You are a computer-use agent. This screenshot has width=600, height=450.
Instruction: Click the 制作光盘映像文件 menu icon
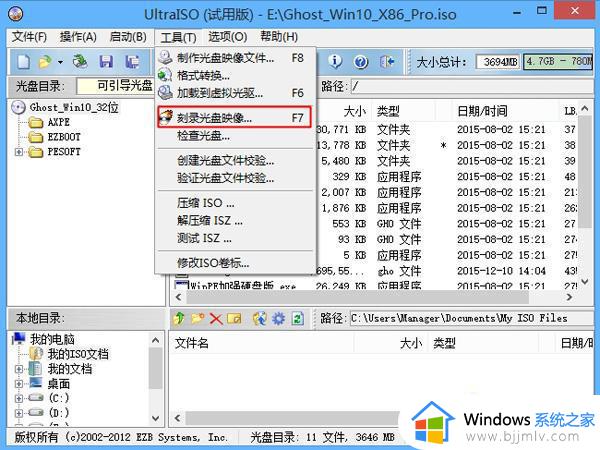(165, 57)
